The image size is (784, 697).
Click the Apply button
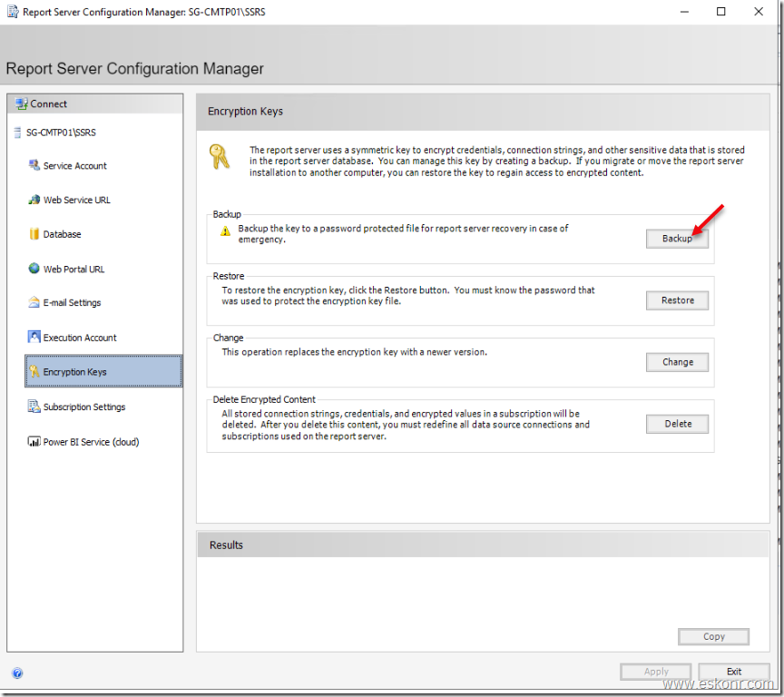[x=655, y=672]
